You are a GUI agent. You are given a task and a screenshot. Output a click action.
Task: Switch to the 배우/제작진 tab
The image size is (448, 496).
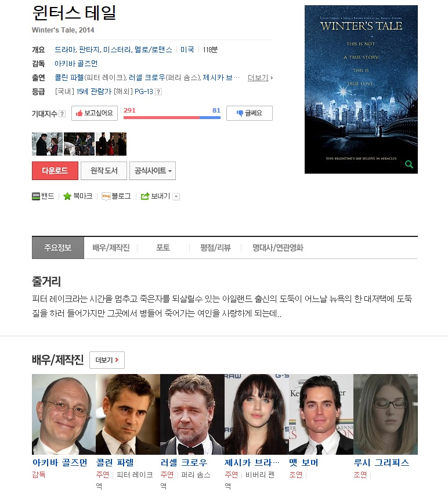(x=111, y=247)
